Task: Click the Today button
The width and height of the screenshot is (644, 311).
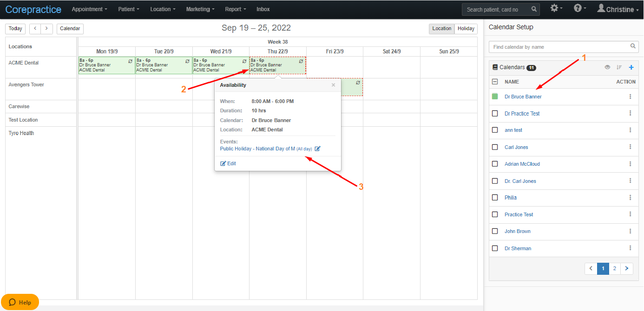Action: coord(15,29)
